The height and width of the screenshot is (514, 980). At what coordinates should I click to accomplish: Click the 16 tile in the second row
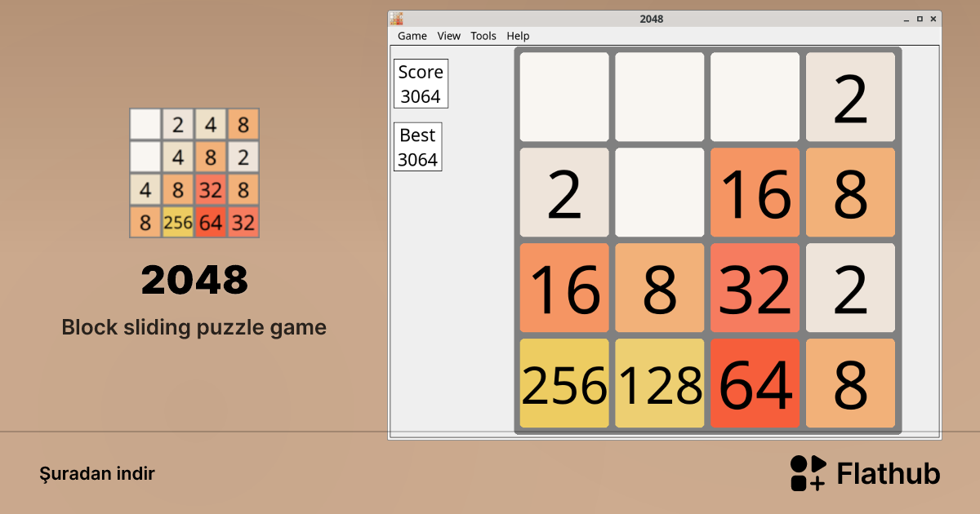(755, 193)
